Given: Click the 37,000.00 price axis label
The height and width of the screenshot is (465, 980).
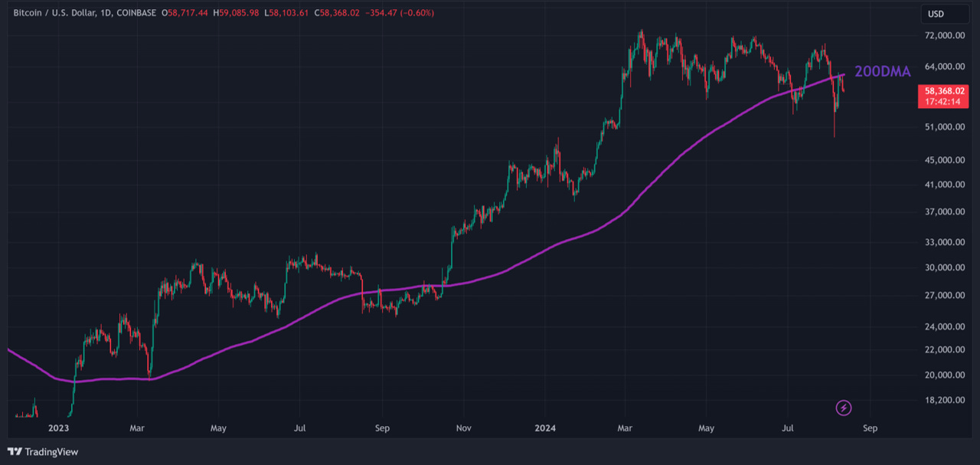Looking at the screenshot, I should click(x=945, y=211).
